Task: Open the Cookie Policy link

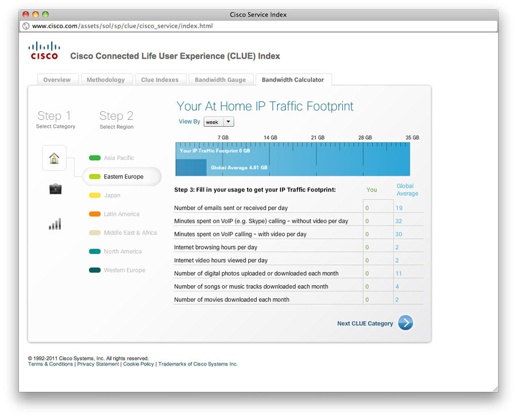Action: 138,364
